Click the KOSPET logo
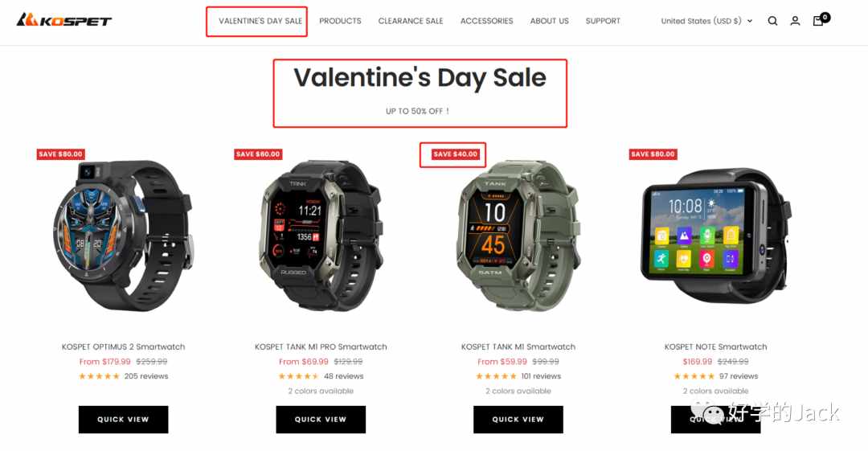The height and width of the screenshot is (451, 868). pyautogui.click(x=63, y=21)
